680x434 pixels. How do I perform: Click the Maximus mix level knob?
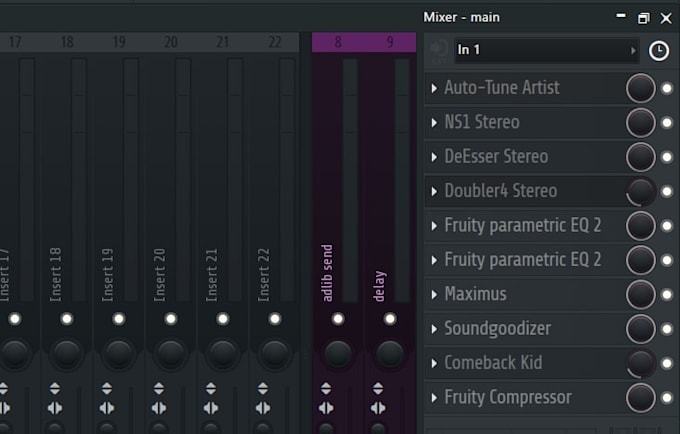point(641,294)
